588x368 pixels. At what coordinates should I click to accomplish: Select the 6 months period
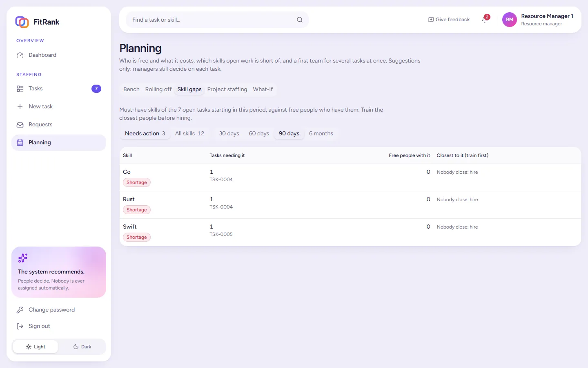point(321,134)
